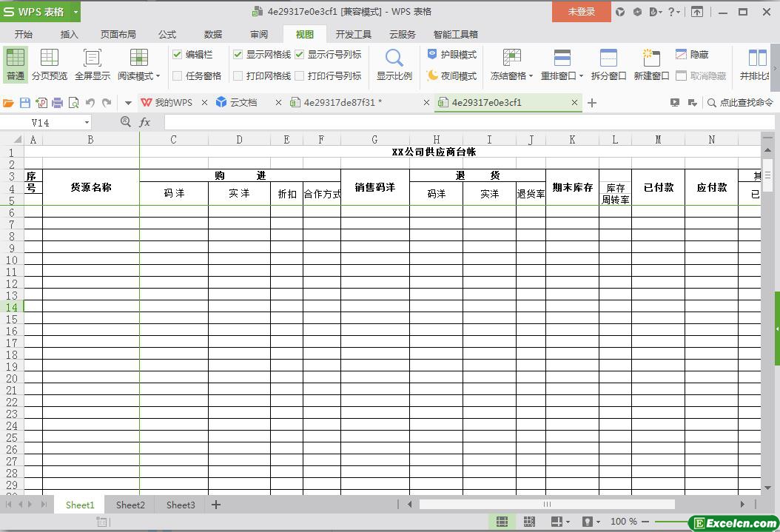
Task: Switch to the Sheet2 worksheet tab
Action: 130,505
